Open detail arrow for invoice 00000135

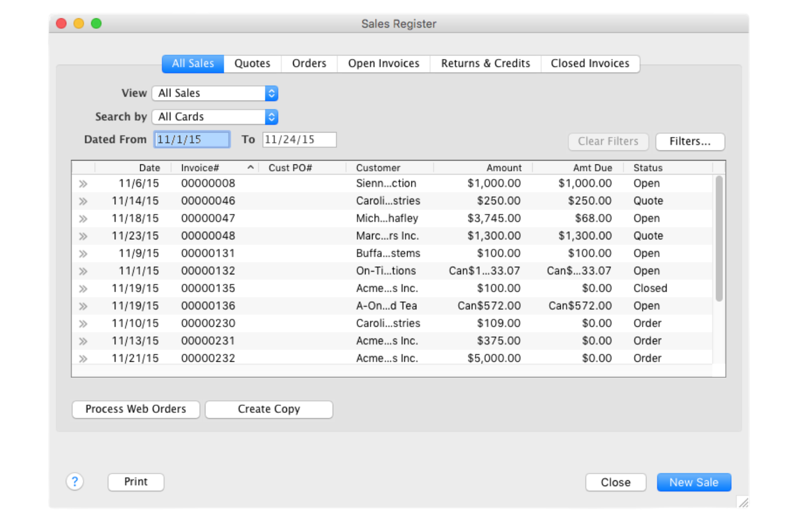(x=83, y=289)
